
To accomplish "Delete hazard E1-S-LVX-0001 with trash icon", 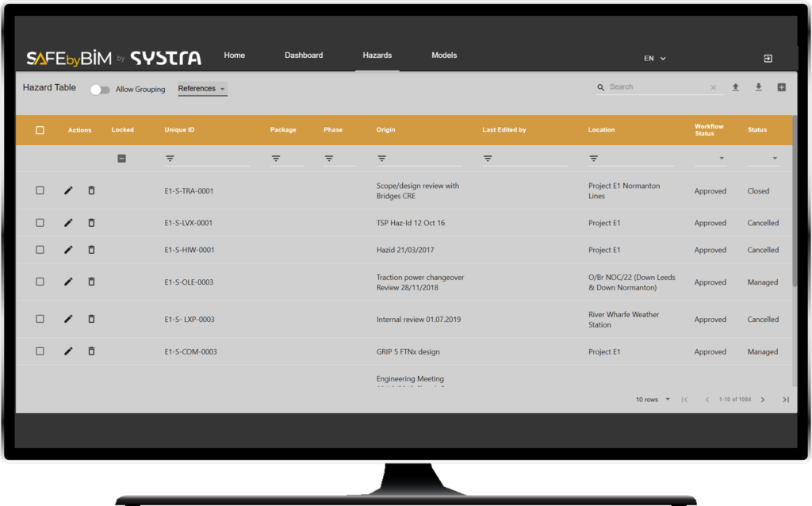I will 91,223.
